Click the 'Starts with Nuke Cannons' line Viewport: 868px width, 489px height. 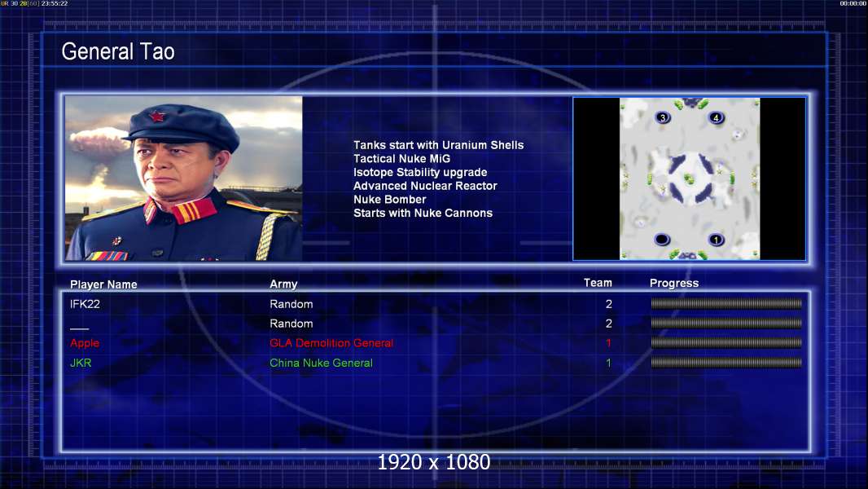(423, 213)
